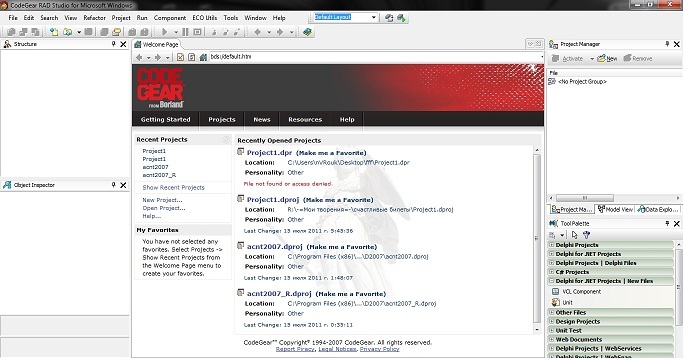
Task: Click the New Project... link
Action: [x=162, y=200]
